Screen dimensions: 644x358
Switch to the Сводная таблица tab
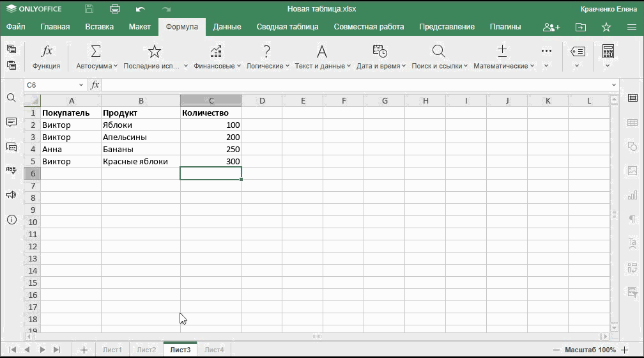(287, 27)
